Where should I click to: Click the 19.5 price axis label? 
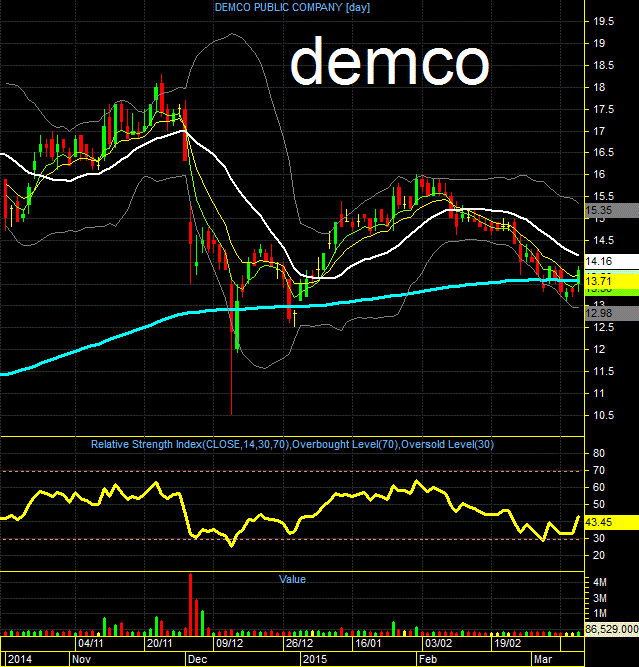click(x=604, y=22)
